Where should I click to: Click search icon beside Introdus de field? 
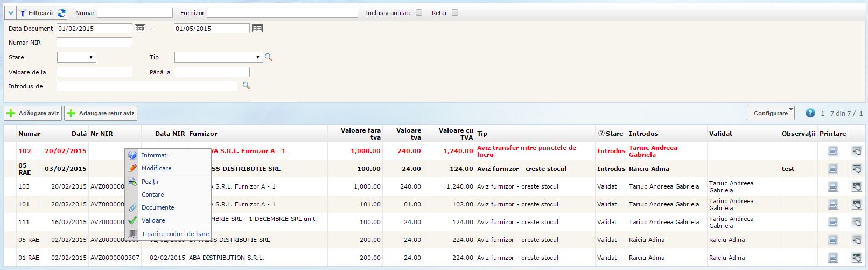point(247,86)
